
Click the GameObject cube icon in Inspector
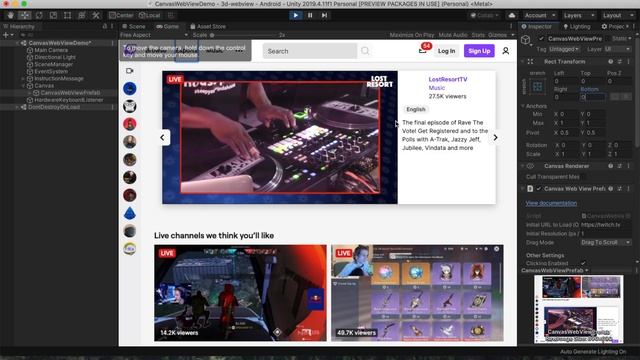526,40
